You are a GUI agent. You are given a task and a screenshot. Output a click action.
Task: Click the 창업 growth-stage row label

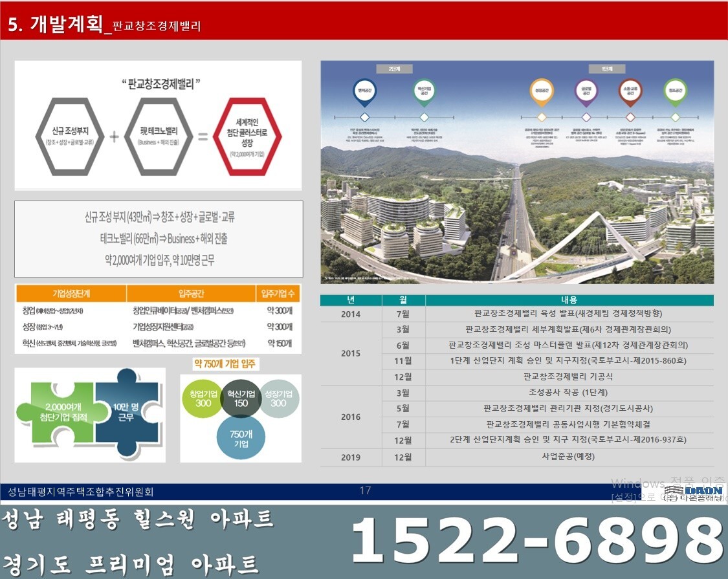(x=52, y=310)
